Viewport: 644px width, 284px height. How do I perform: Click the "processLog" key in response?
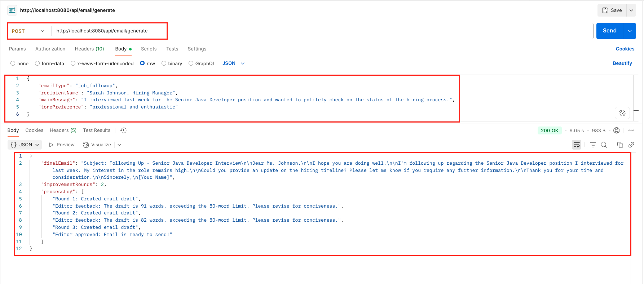coord(58,192)
